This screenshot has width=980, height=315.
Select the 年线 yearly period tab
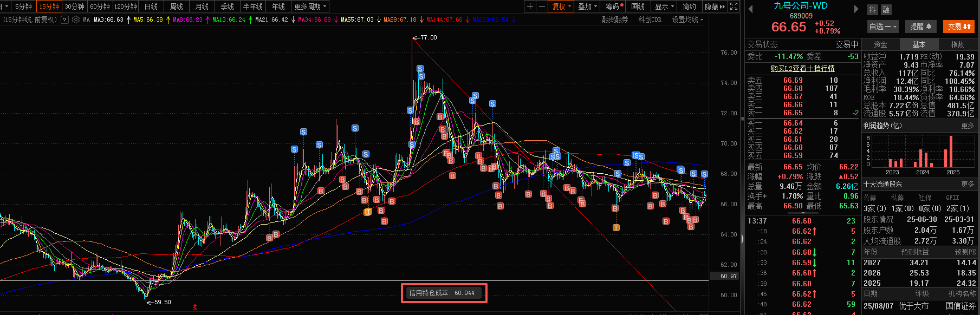pos(278,6)
